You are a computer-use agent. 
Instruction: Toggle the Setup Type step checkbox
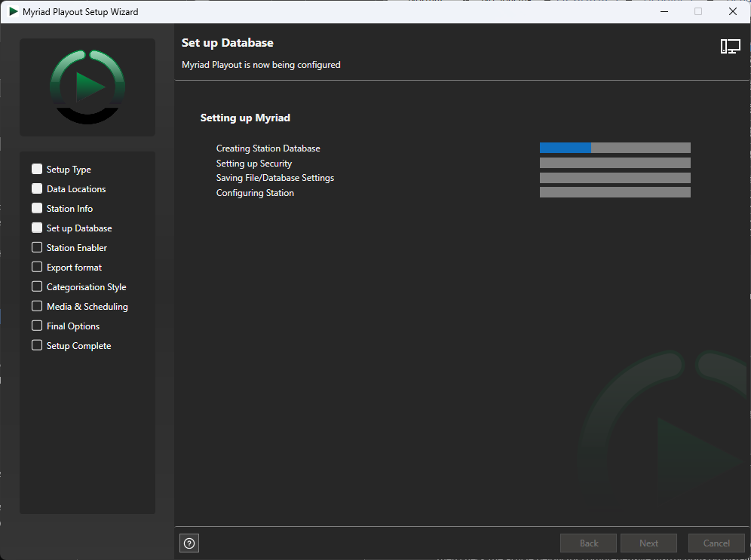click(37, 169)
